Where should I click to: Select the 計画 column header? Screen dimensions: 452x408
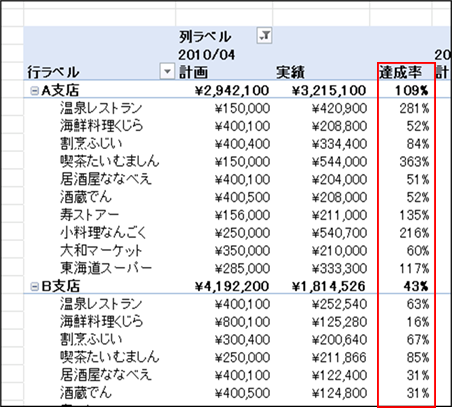point(193,72)
